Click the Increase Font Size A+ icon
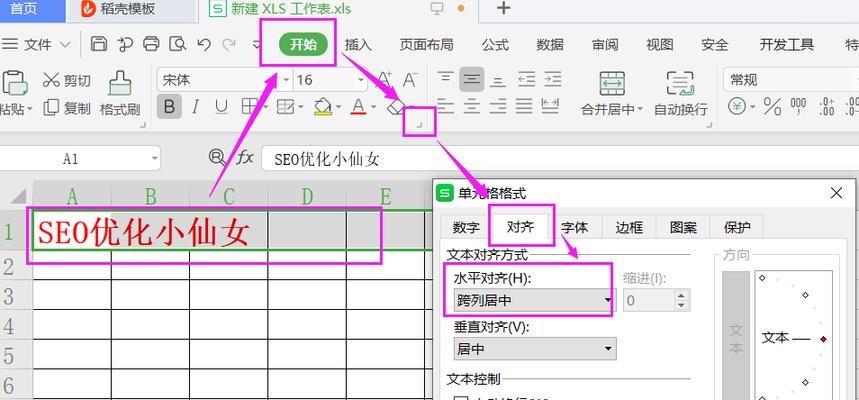The image size is (859, 400). click(385, 80)
